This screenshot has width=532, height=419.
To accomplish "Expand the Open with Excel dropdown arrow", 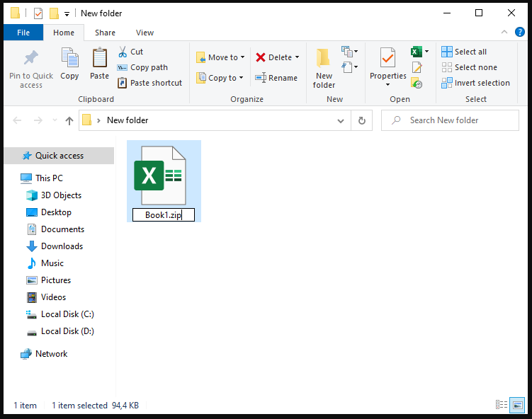I will [x=427, y=52].
